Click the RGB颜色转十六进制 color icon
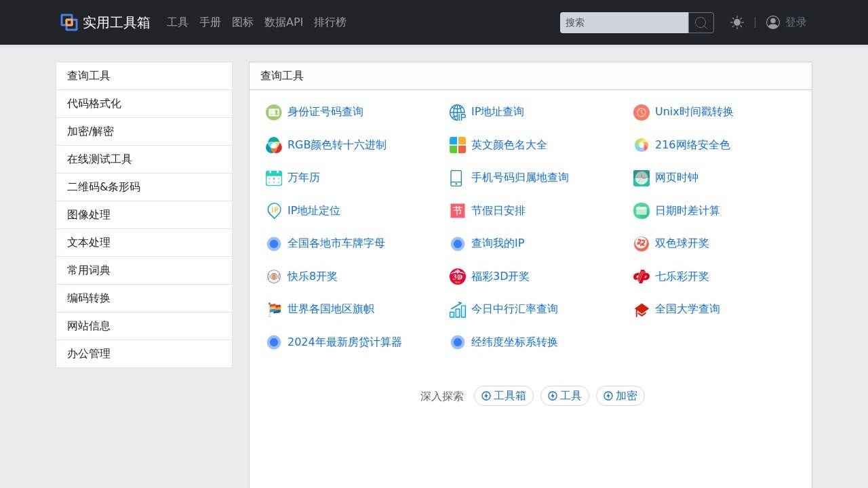Image resolution: width=868 pixels, height=488 pixels. point(273,144)
